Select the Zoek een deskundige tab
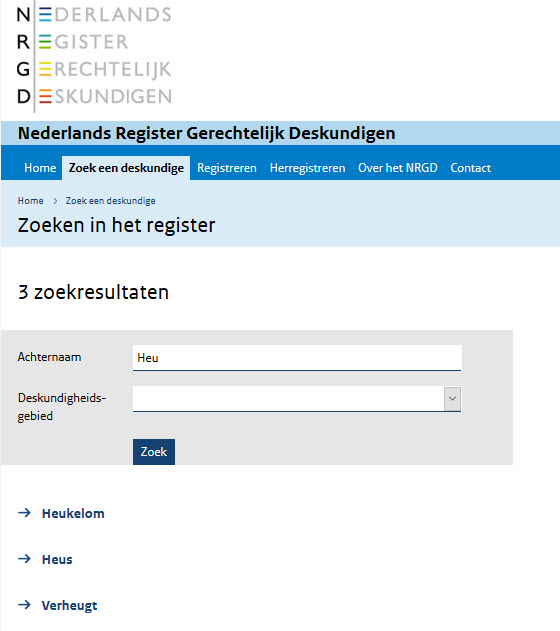 [126, 168]
